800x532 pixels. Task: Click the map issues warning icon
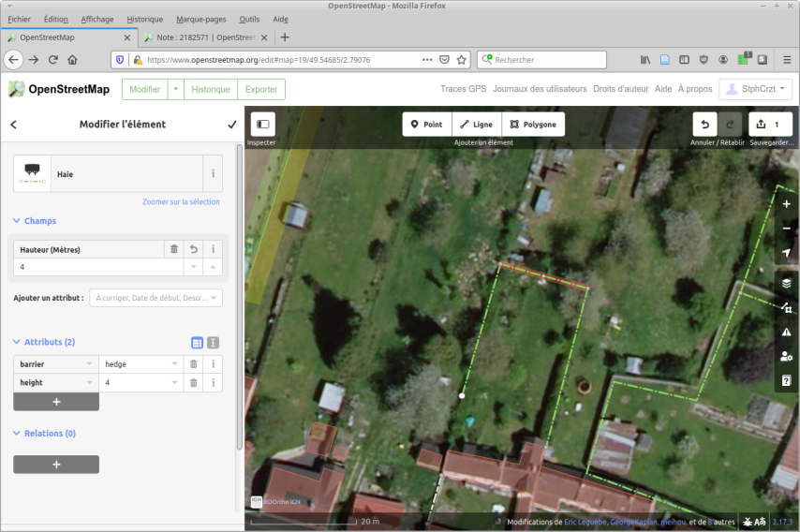tap(786, 332)
